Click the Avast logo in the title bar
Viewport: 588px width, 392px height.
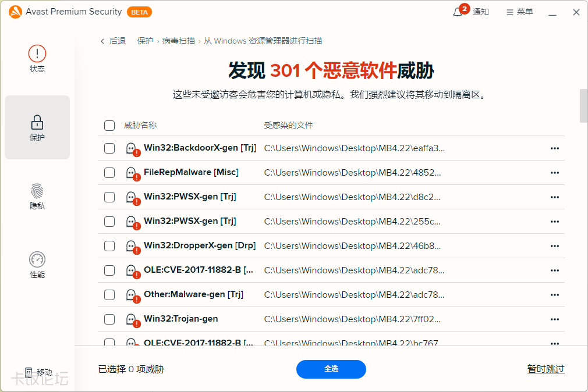coord(15,12)
